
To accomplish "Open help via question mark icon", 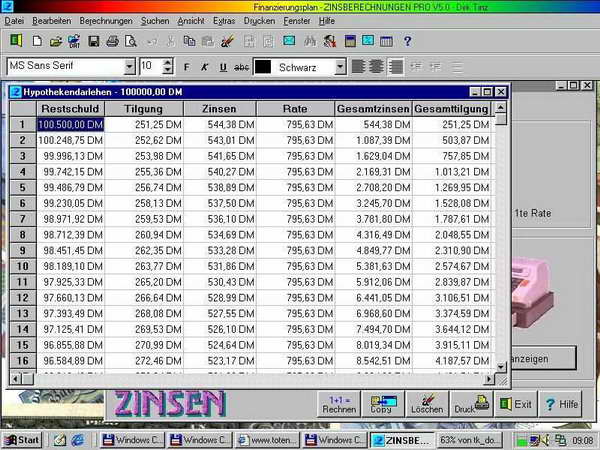I will pyautogui.click(x=407, y=41).
